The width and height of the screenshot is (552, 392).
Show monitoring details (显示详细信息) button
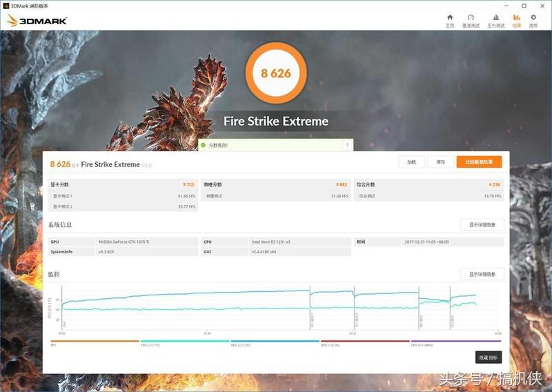pyautogui.click(x=482, y=274)
